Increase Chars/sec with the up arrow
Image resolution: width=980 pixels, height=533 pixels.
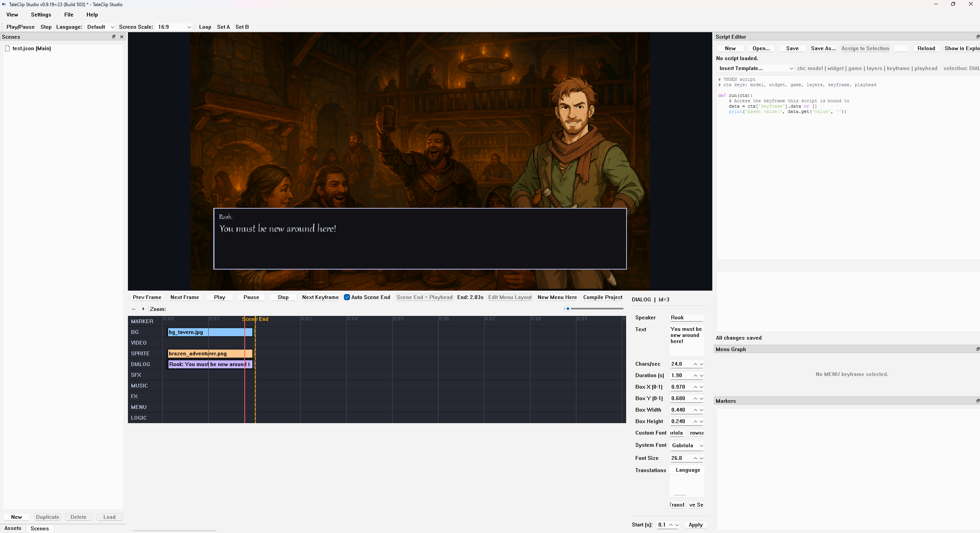pos(695,364)
